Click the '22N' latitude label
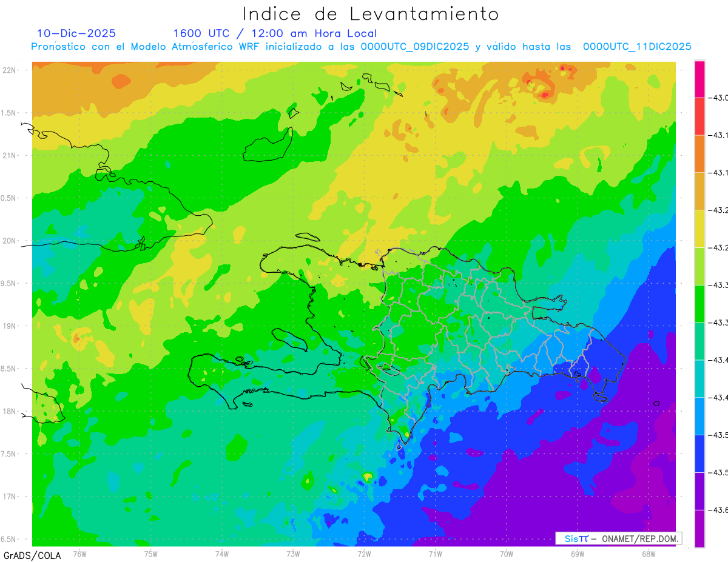 [x=10, y=70]
